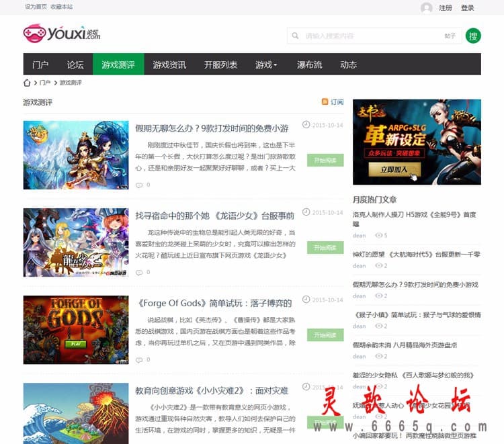
Task: Click the user avatar icon beside 注册
Action: click(x=426, y=7)
